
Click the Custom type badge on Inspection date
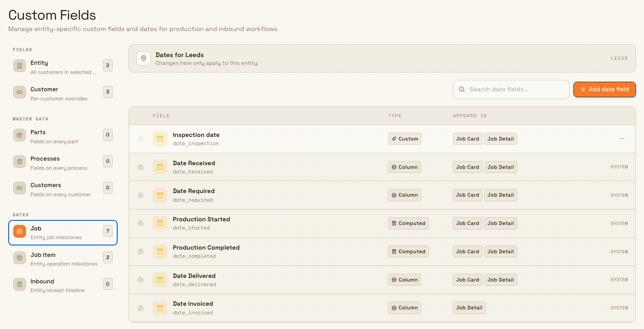click(405, 139)
